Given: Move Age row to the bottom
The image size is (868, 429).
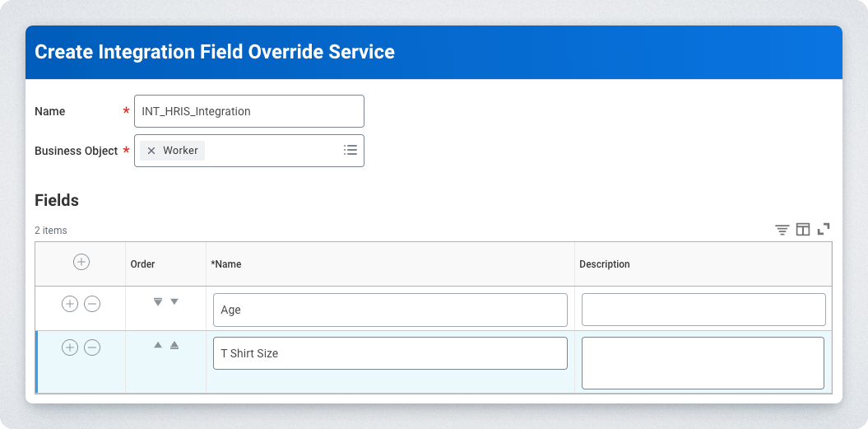Looking at the screenshot, I should pyautogui.click(x=158, y=301).
